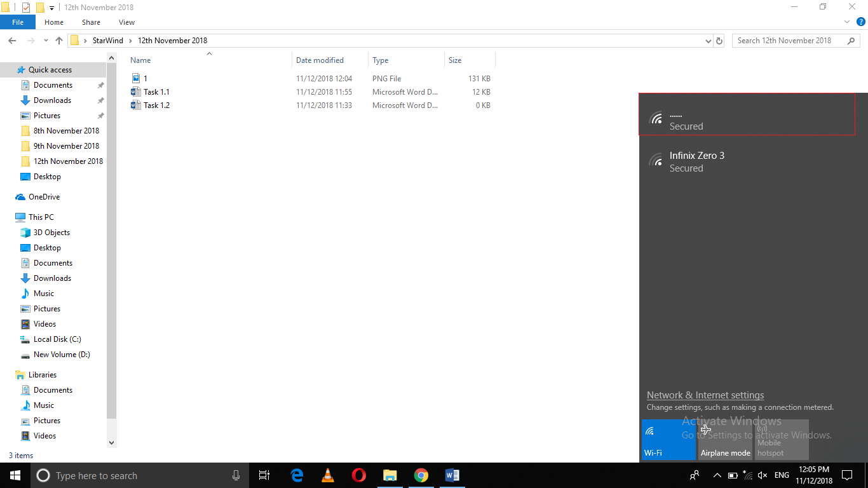Screen dimensions: 868x488
Task: Switch to the View ribbon tab
Action: (126, 22)
